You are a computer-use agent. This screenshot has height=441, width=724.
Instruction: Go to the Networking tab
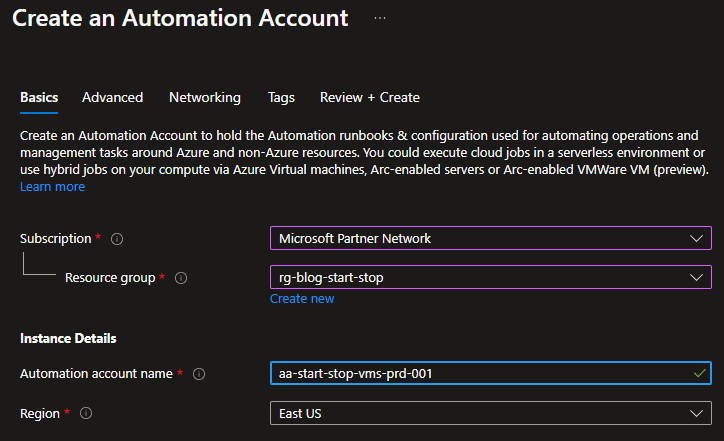click(x=204, y=97)
